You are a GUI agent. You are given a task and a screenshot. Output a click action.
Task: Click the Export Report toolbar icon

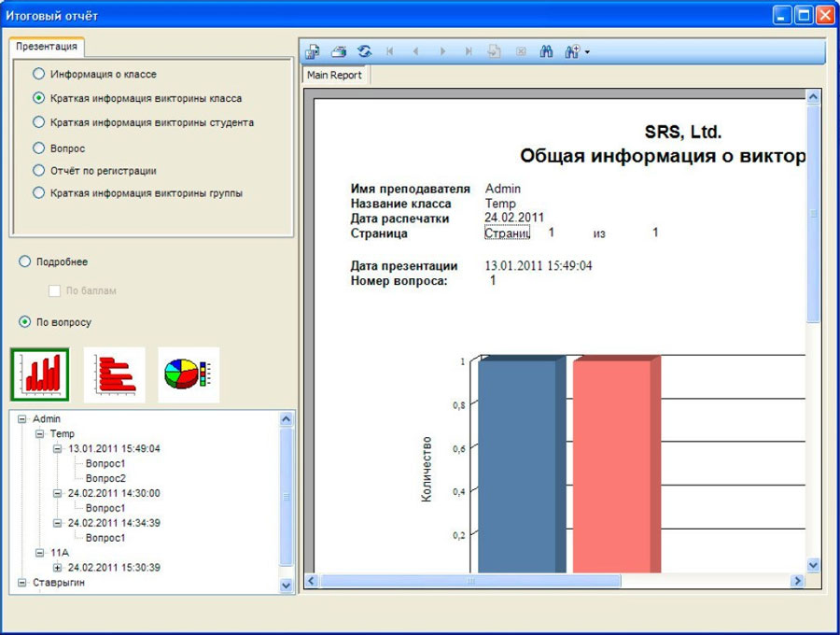coord(314,52)
